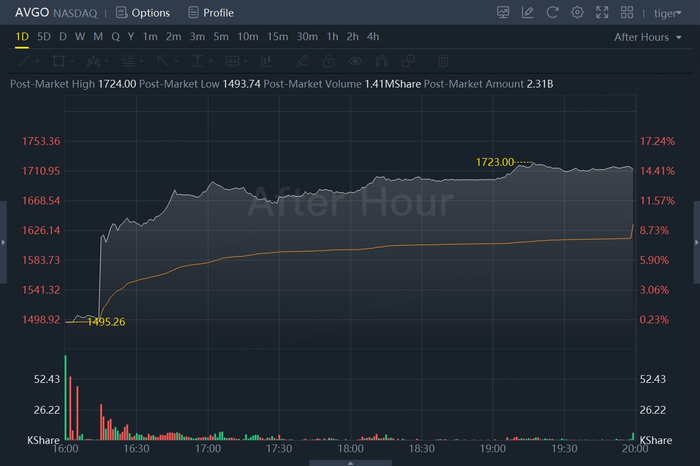Refresh the AVGO chart
The width and height of the screenshot is (700, 466).
[552, 13]
